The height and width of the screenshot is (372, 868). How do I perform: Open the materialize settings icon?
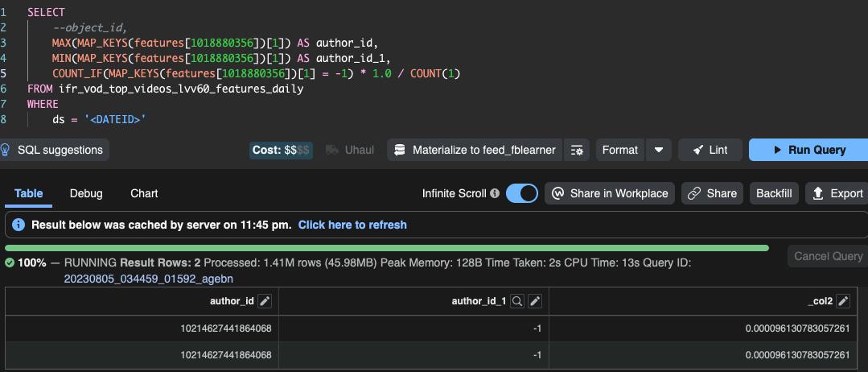576,150
